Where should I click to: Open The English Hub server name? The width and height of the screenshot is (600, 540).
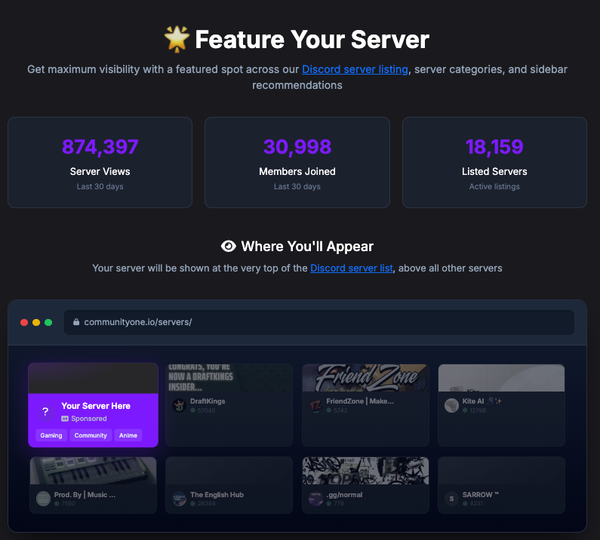(217, 494)
